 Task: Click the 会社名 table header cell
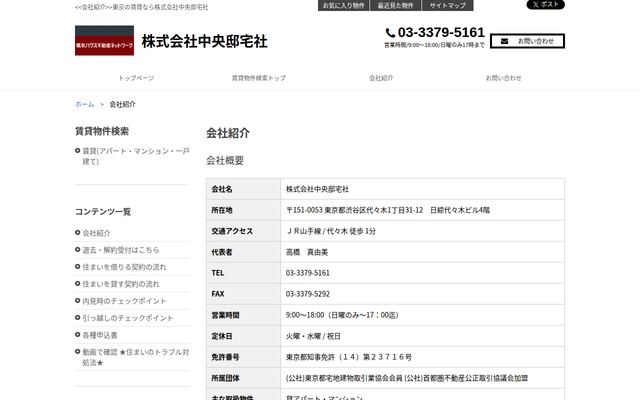[x=244, y=189]
